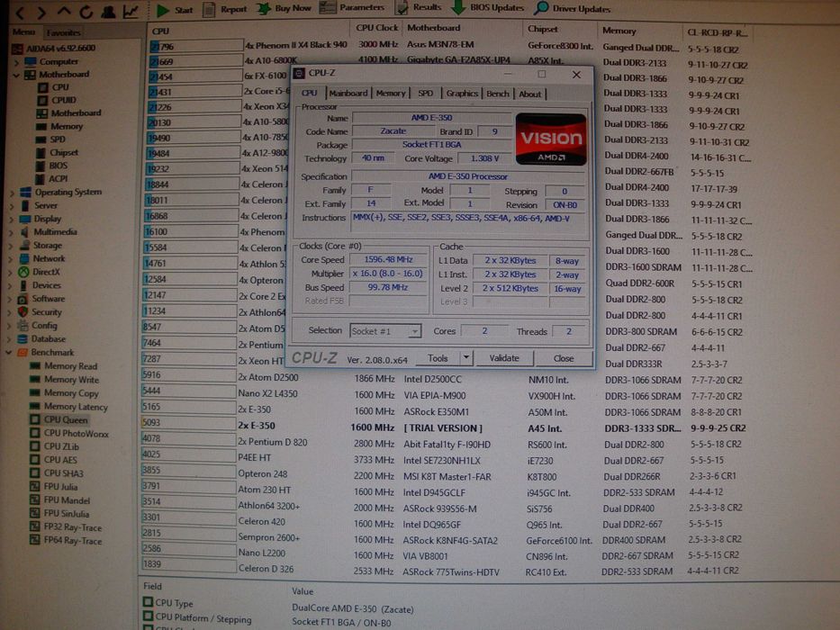Select CPU PhotoWorxx benchmark

pyautogui.click(x=68, y=434)
